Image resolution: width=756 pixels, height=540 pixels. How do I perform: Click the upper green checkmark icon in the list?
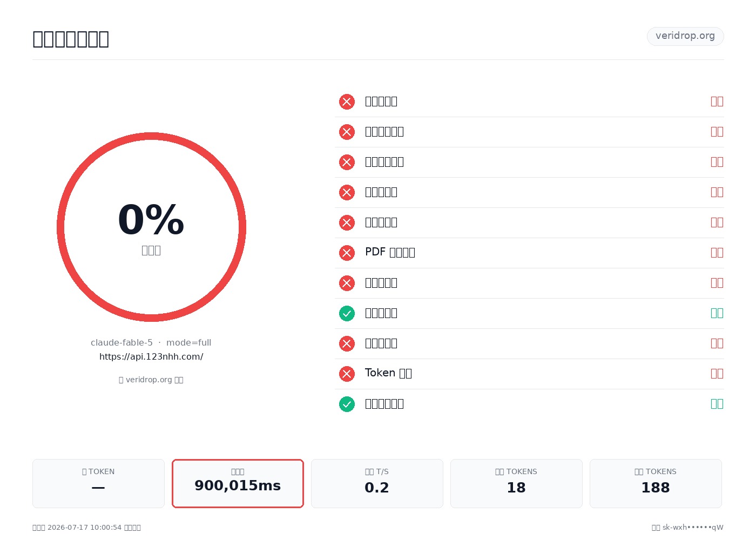[x=347, y=313]
